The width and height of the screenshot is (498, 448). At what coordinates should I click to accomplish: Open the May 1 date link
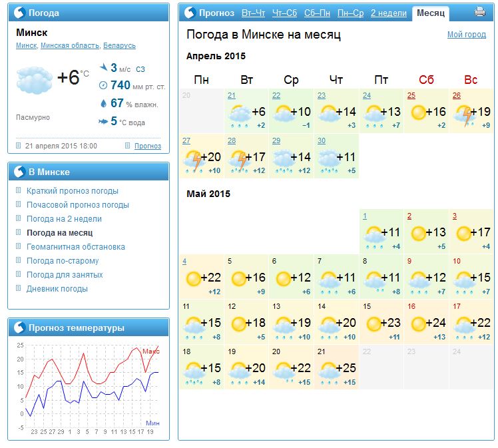coord(365,216)
